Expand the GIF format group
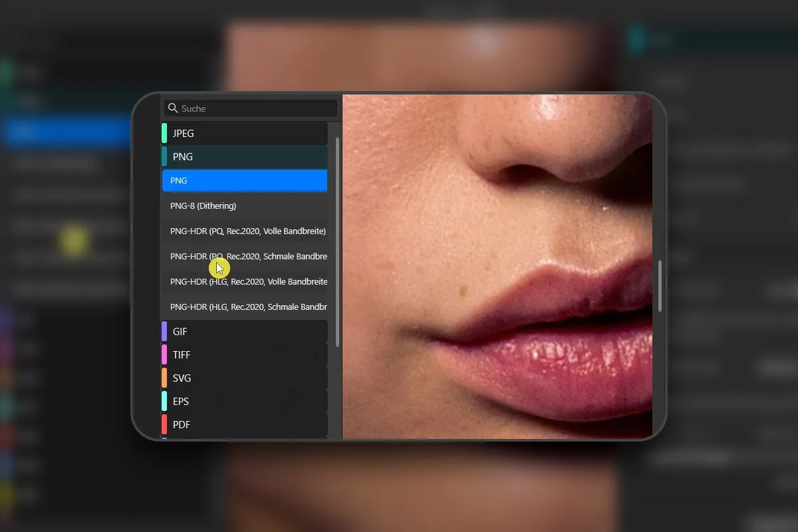This screenshot has height=532, width=798. tap(245, 331)
